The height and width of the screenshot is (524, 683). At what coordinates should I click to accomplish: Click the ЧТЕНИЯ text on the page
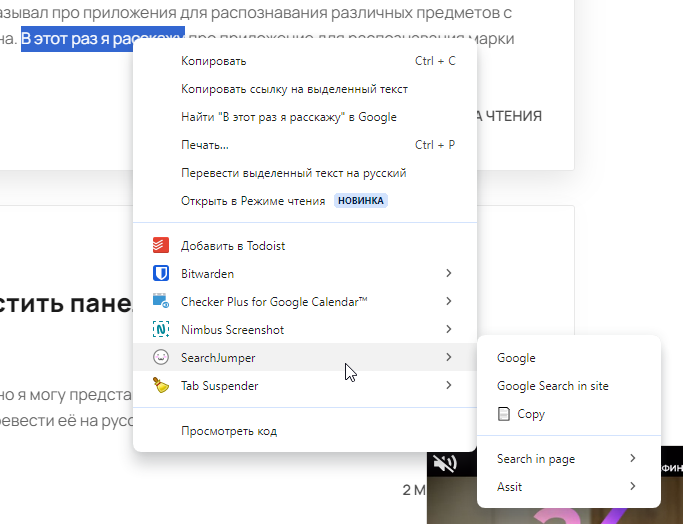tap(514, 116)
